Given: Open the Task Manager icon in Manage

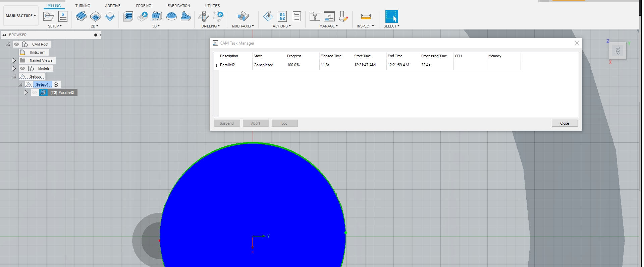Looking at the screenshot, I should point(329,16).
